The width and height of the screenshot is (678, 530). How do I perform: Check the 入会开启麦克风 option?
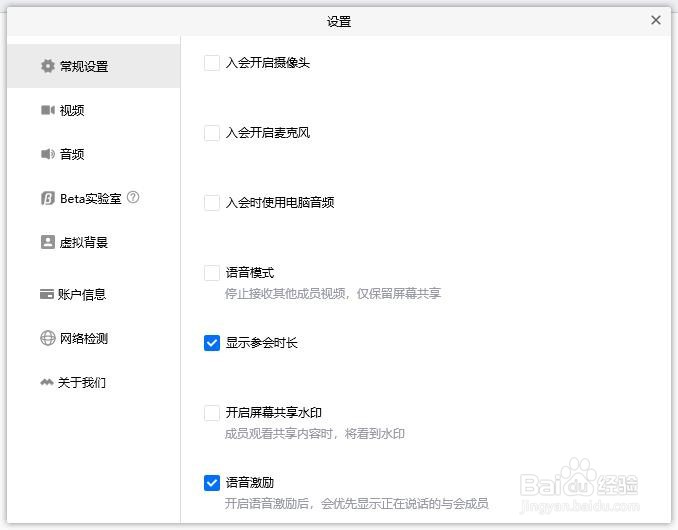pyautogui.click(x=212, y=133)
